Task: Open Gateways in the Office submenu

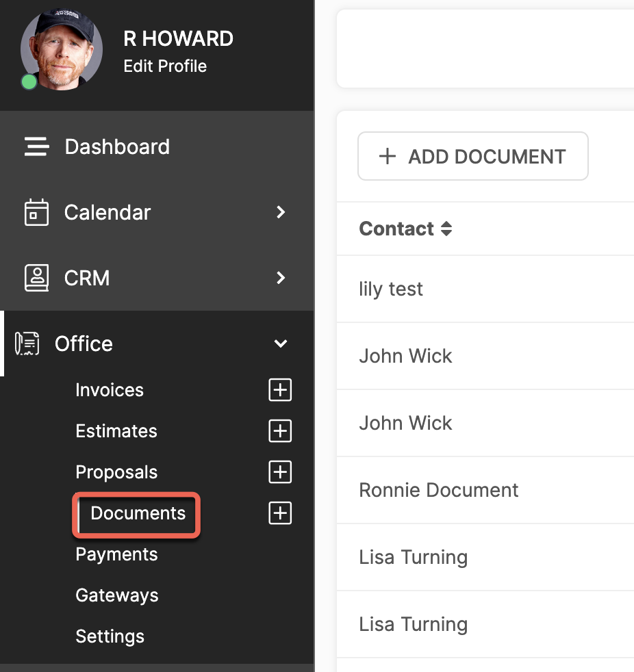Action: pyautogui.click(x=117, y=596)
